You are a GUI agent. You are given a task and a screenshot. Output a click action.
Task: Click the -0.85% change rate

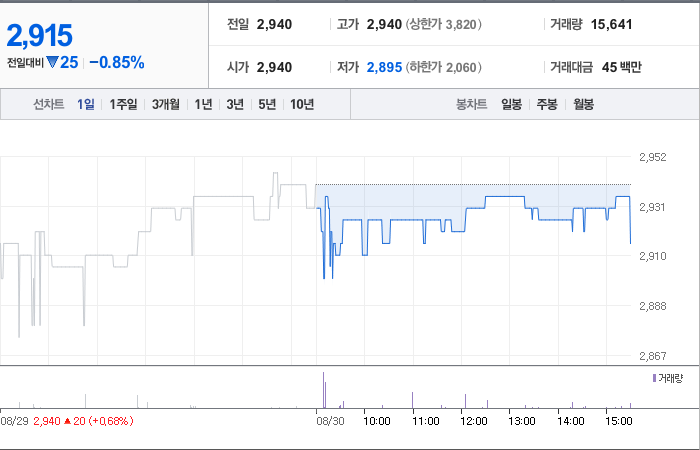pyautogui.click(x=117, y=62)
